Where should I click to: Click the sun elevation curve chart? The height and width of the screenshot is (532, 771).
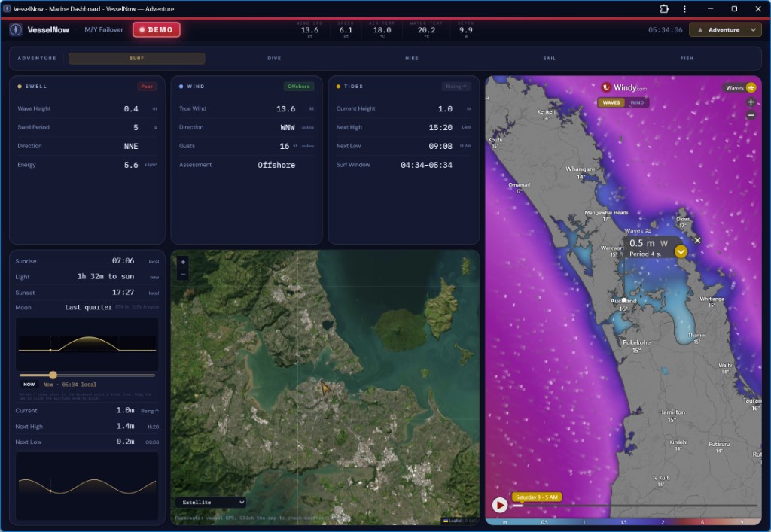(87, 344)
